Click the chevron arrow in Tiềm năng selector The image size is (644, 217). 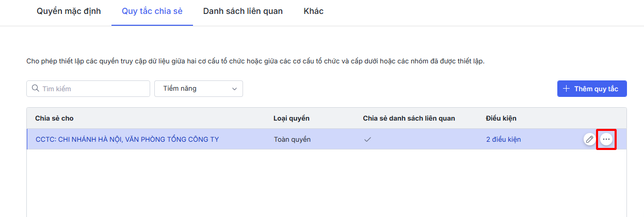click(235, 89)
